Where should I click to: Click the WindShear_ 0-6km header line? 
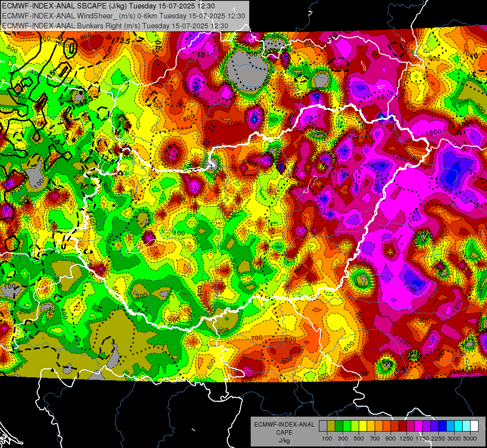(x=123, y=16)
